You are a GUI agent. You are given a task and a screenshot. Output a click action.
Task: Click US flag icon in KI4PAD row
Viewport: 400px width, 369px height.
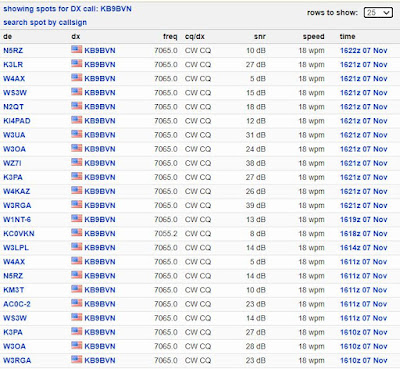76,120
